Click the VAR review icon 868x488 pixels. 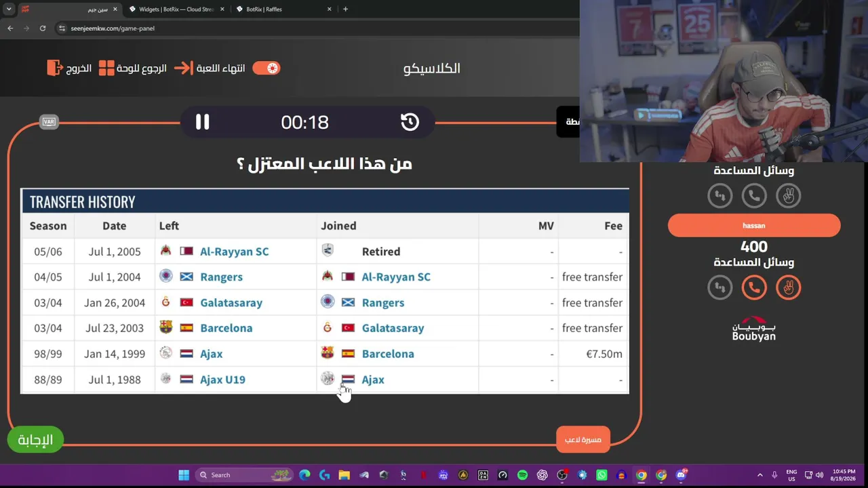pyautogui.click(x=49, y=122)
